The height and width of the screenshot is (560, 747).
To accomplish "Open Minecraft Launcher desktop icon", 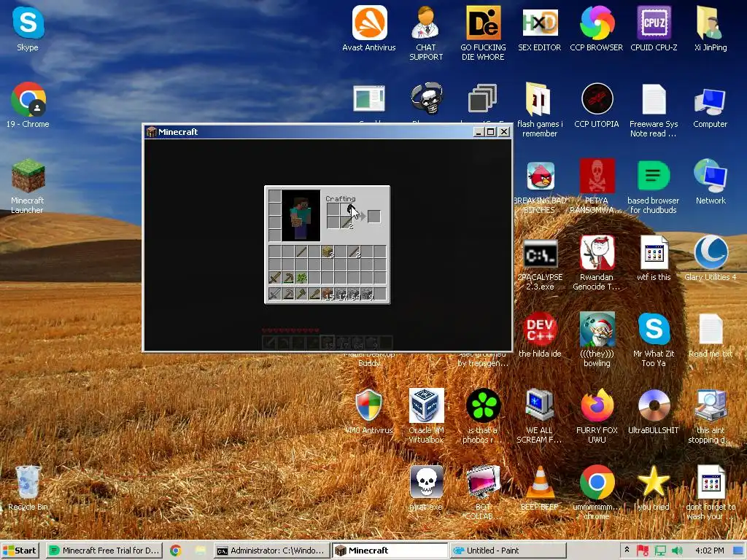I will tap(28, 187).
